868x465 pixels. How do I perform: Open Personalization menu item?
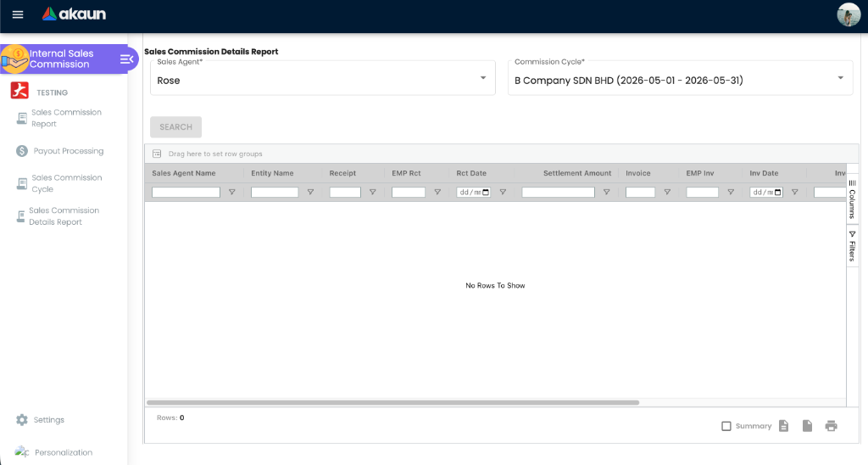coord(64,452)
